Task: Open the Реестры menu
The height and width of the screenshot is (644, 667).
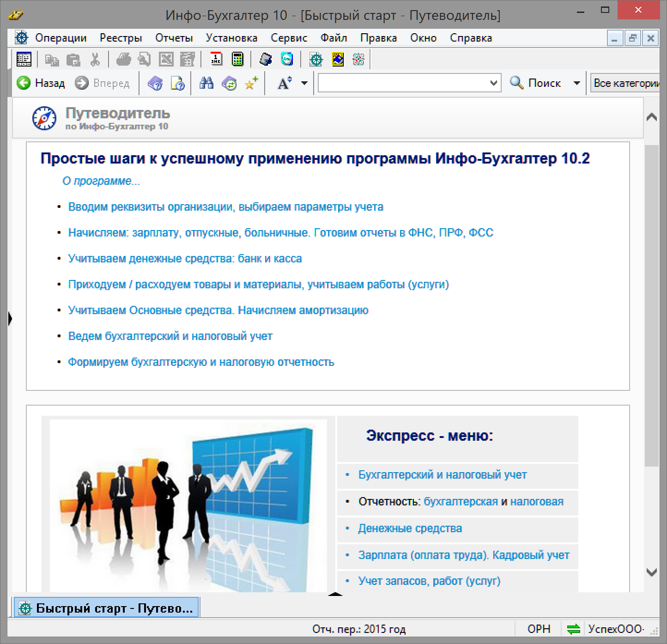Action: pos(121,38)
